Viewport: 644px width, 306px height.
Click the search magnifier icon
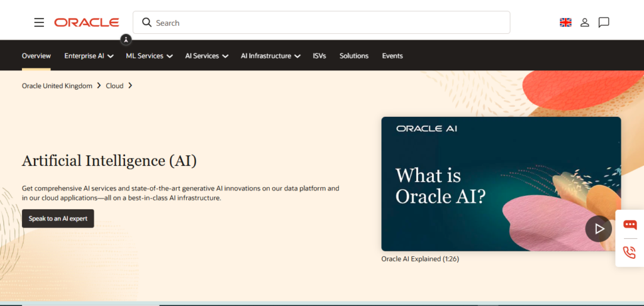point(147,22)
